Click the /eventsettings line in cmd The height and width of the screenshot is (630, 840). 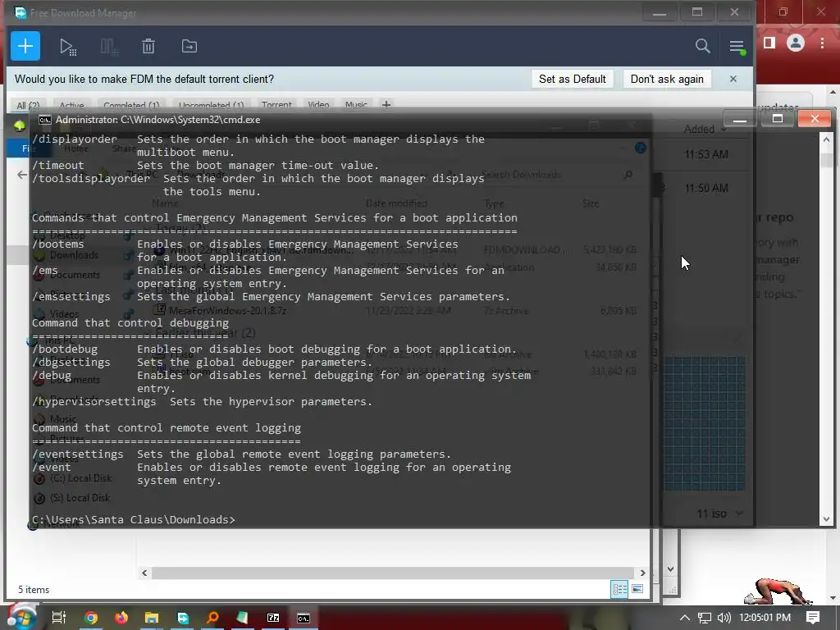[x=242, y=454]
